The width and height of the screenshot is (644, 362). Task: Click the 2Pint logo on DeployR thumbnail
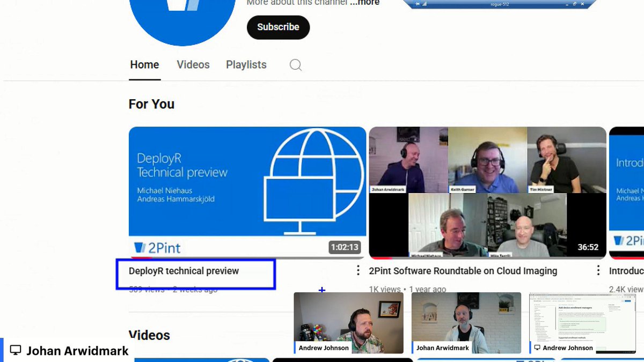(157, 248)
